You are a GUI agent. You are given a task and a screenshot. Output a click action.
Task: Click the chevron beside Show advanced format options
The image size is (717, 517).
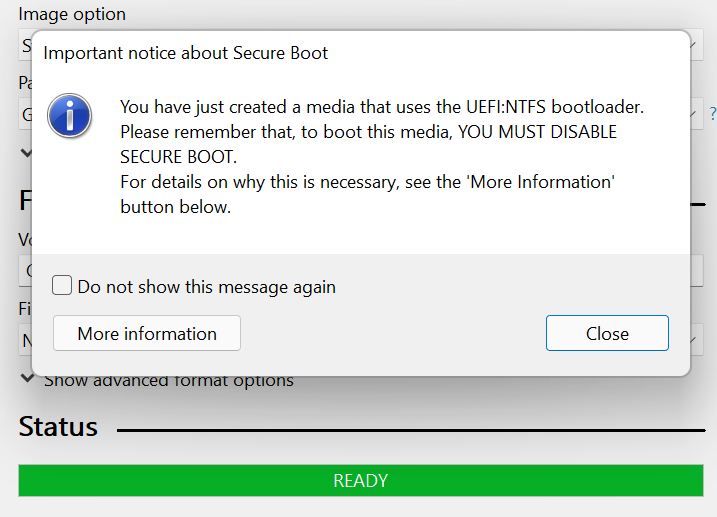point(26,379)
